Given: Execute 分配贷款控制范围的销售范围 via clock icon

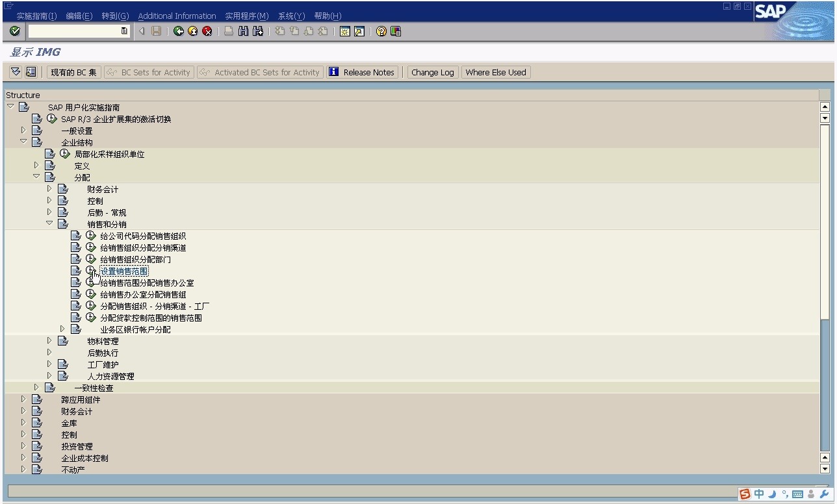Looking at the screenshot, I should click(91, 318).
